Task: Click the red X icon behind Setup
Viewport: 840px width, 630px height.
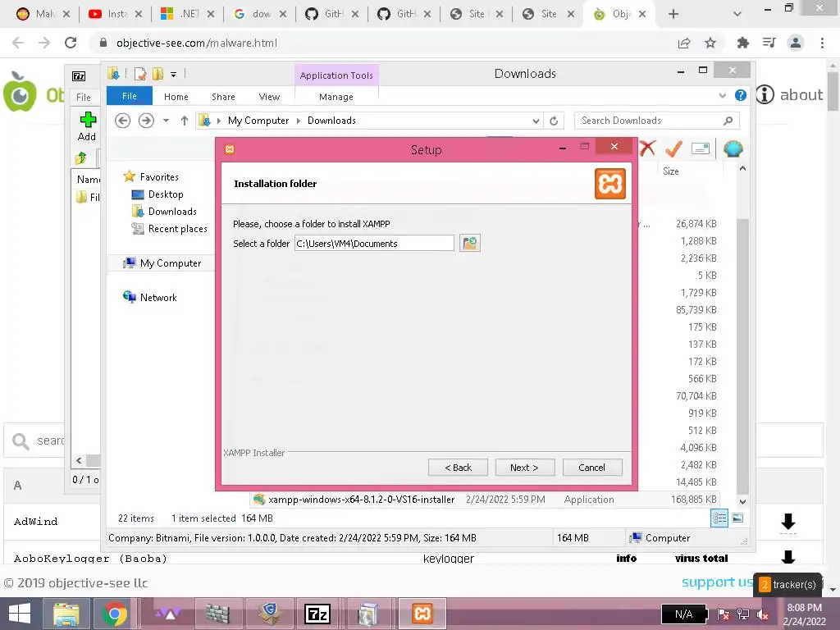Action: [x=647, y=148]
